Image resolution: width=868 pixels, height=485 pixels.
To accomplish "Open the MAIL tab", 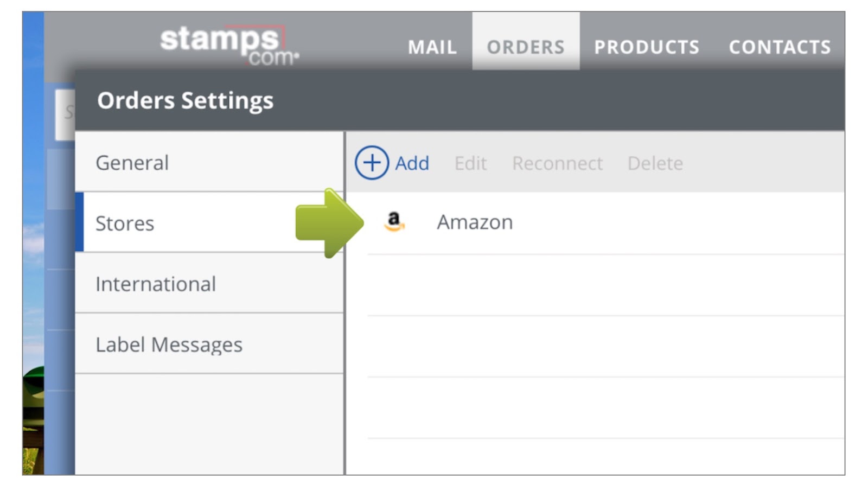I will (x=432, y=47).
